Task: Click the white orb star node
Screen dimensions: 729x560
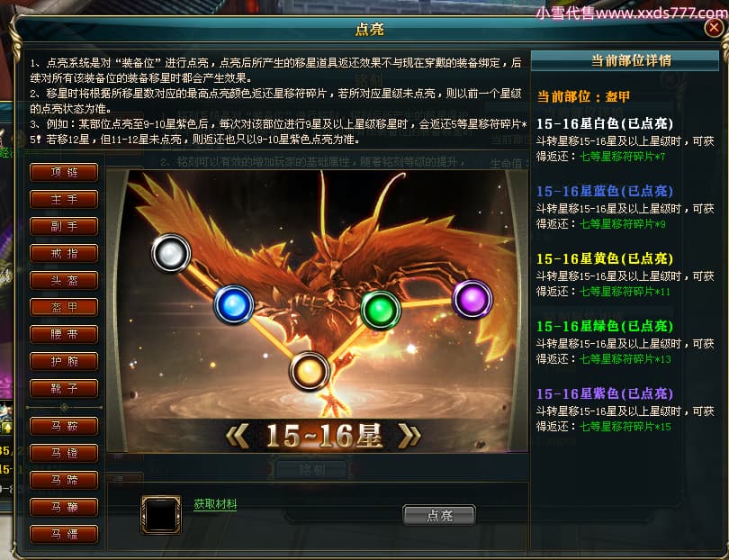Action: [x=171, y=253]
